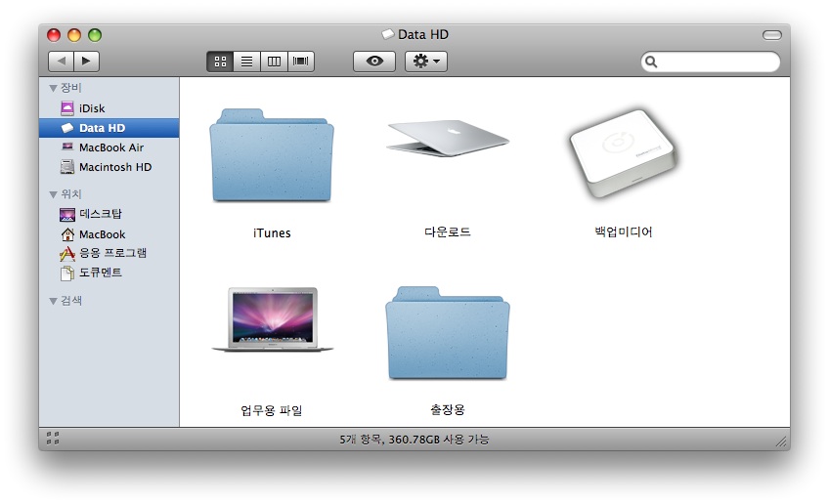Viewport: 829px width, 504px height.
Task: Go forward with the right arrow button
Action: click(86, 62)
